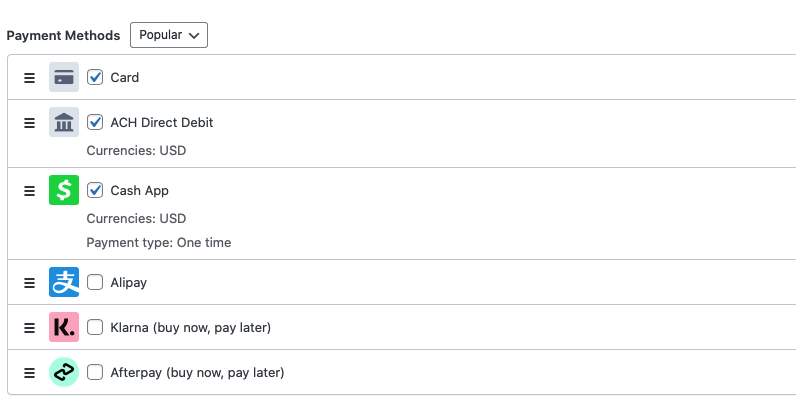Click the Card row drag handle

click(x=29, y=77)
